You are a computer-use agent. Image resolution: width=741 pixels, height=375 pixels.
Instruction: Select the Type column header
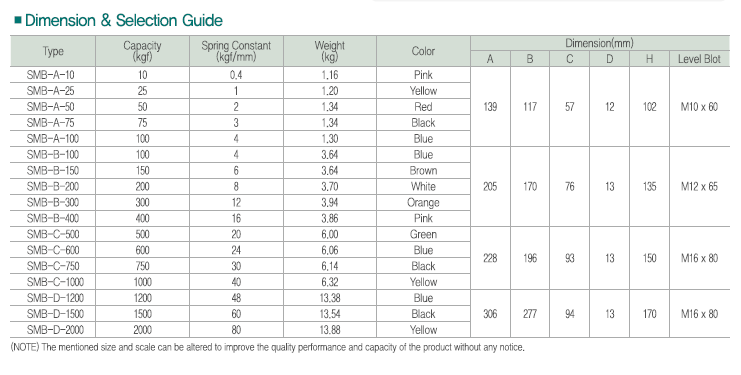click(53, 51)
